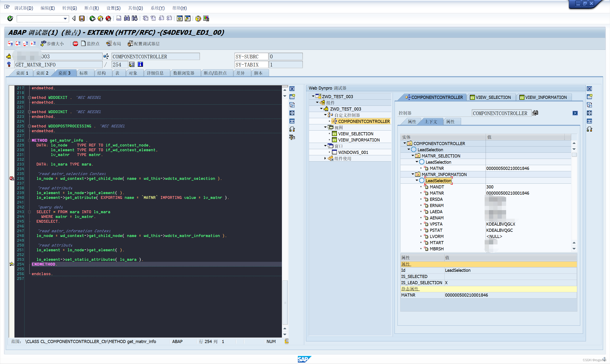Click the maximize tool icon beside the code editor
Image resolution: width=610 pixels, height=364 pixels.
pyautogui.click(x=292, y=113)
